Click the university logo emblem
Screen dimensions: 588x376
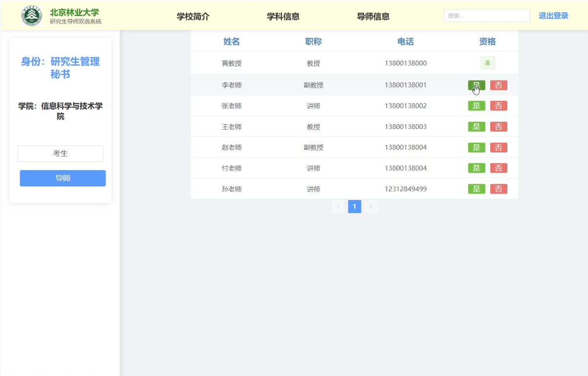click(31, 15)
